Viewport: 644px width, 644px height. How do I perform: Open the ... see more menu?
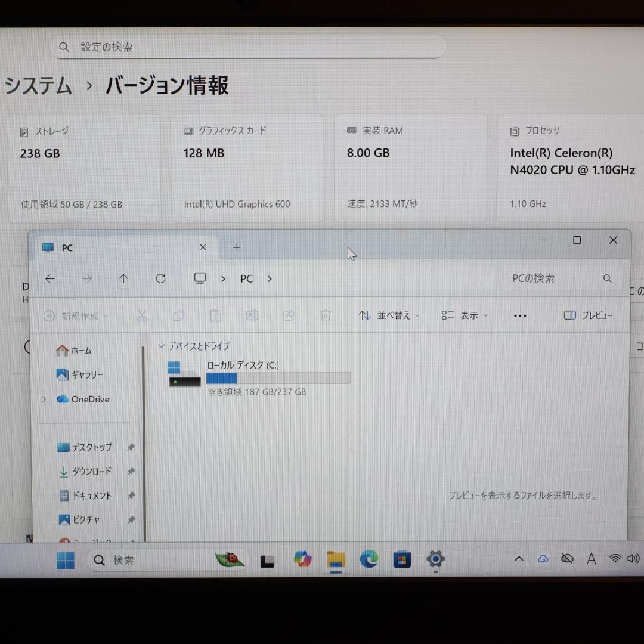click(519, 315)
